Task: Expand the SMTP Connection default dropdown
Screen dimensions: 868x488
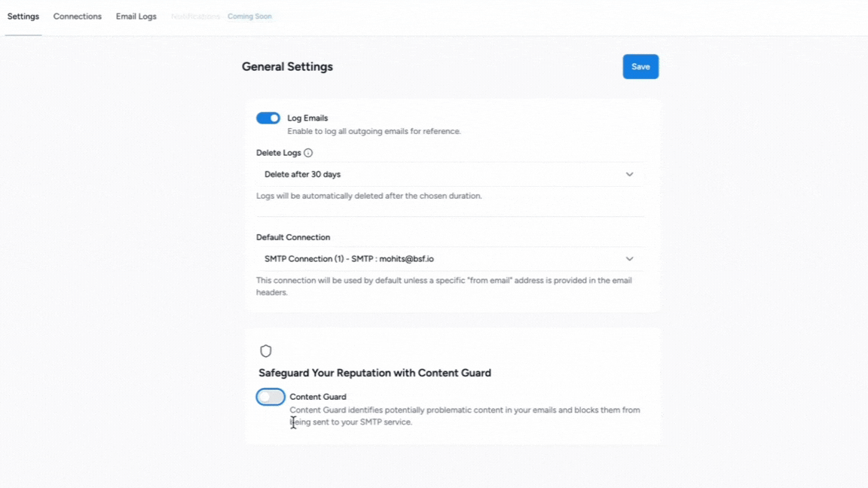Action: [x=450, y=259]
